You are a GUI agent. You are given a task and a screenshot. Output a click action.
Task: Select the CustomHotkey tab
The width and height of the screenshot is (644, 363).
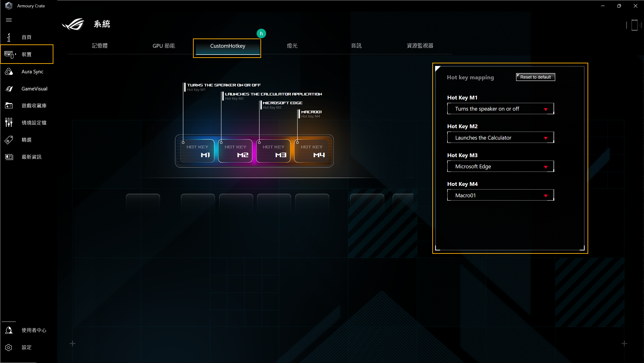coord(227,46)
